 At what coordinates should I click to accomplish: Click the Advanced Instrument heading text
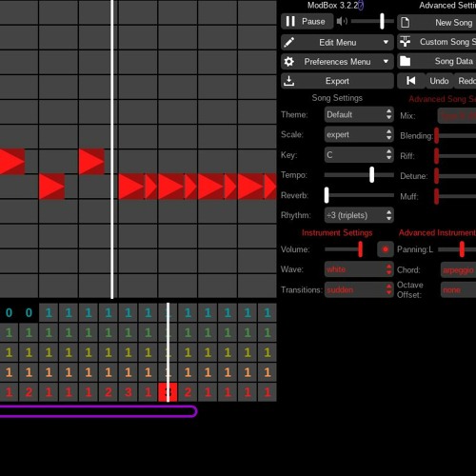pyautogui.click(x=437, y=233)
